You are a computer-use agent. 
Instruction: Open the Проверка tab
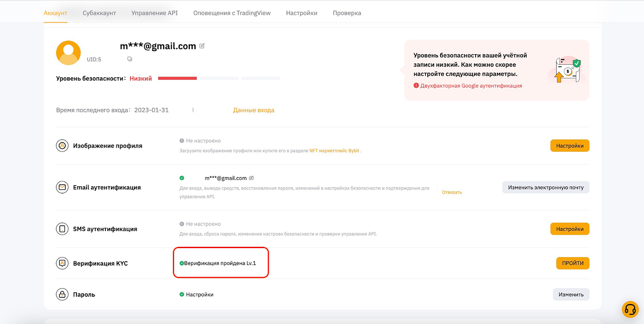tap(347, 13)
